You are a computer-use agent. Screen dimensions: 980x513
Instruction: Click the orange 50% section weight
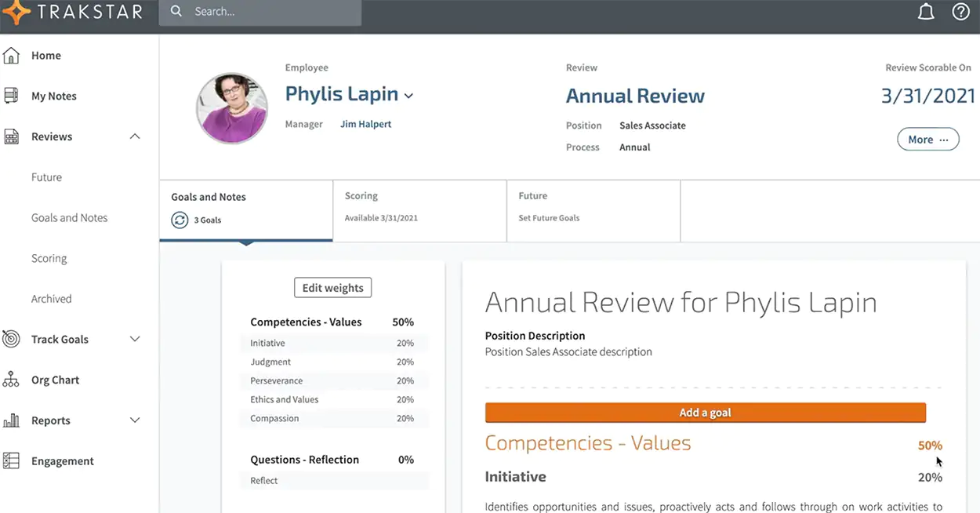[x=930, y=446]
